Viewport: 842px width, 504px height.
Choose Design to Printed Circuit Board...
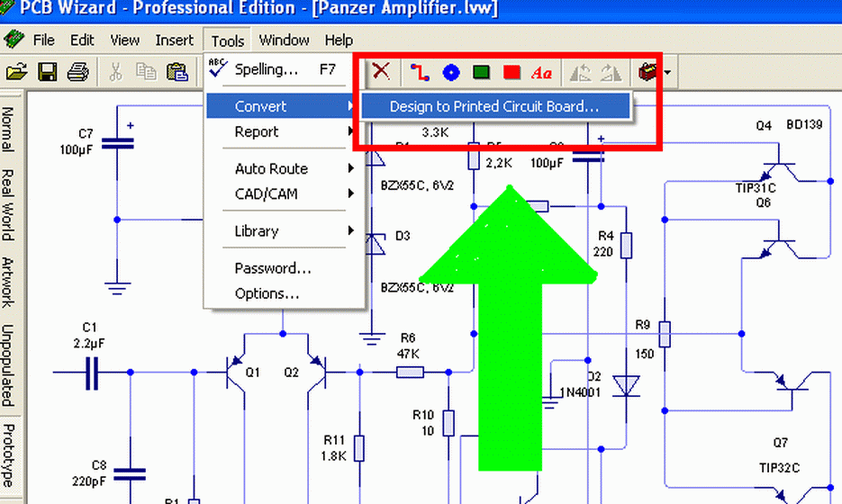click(x=495, y=106)
